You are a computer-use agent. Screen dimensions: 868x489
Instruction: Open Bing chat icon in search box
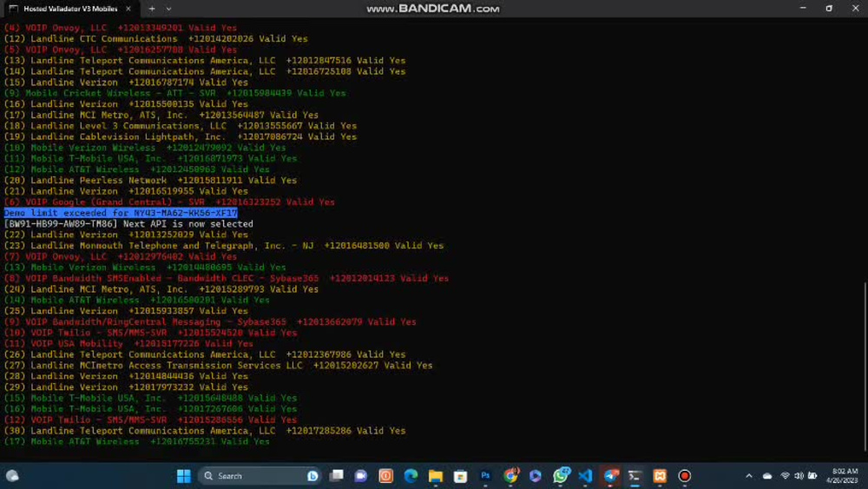click(312, 476)
